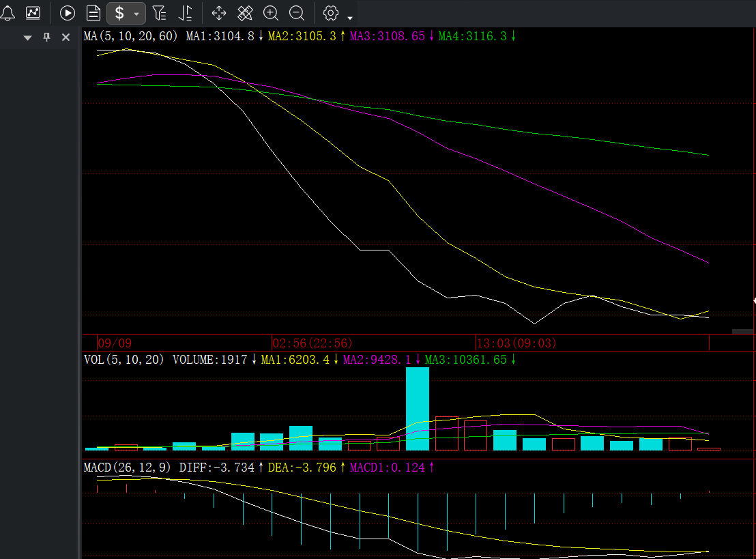This screenshot has height=559, width=756.
Task: Open the filter list icon
Action: [159, 13]
